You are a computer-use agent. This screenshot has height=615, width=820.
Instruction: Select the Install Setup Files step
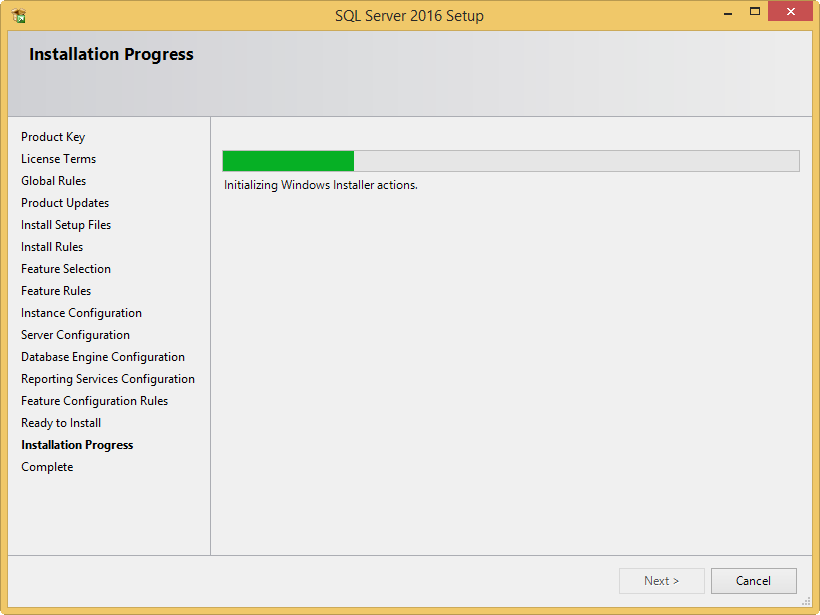pyautogui.click(x=66, y=225)
